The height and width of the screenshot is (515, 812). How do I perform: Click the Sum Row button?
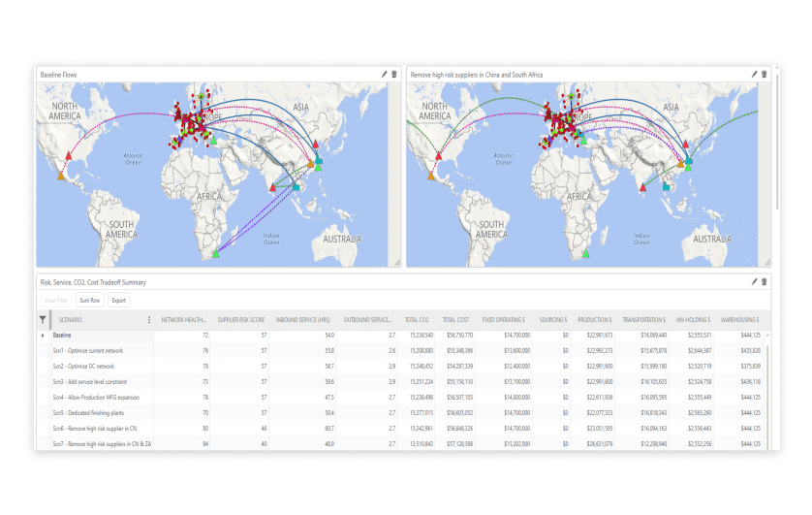point(89,300)
